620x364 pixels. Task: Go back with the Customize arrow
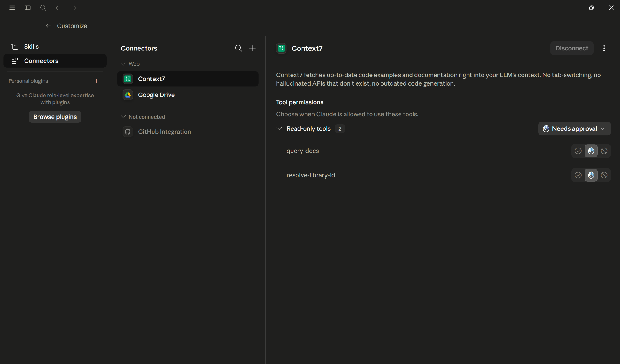coord(48,26)
